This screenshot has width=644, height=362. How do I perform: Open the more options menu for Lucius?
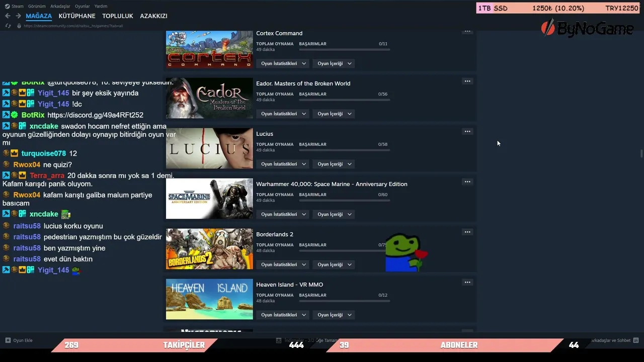coord(467,132)
